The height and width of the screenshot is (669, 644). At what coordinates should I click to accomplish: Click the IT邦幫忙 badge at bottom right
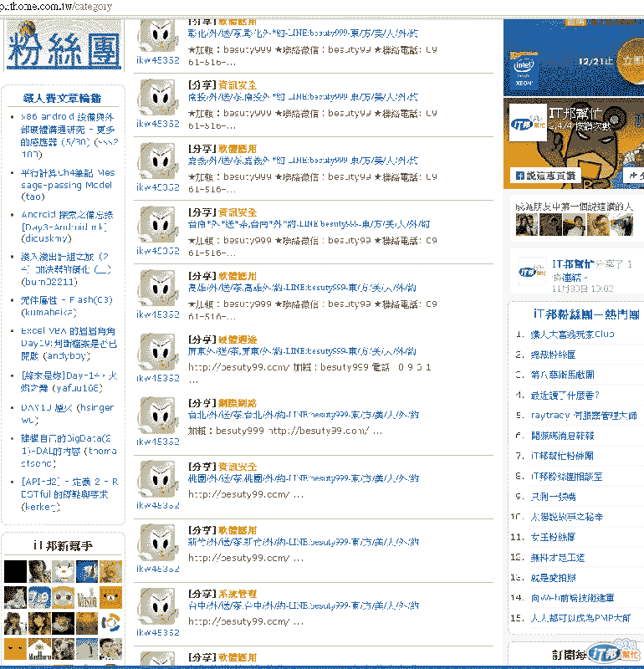point(614,652)
